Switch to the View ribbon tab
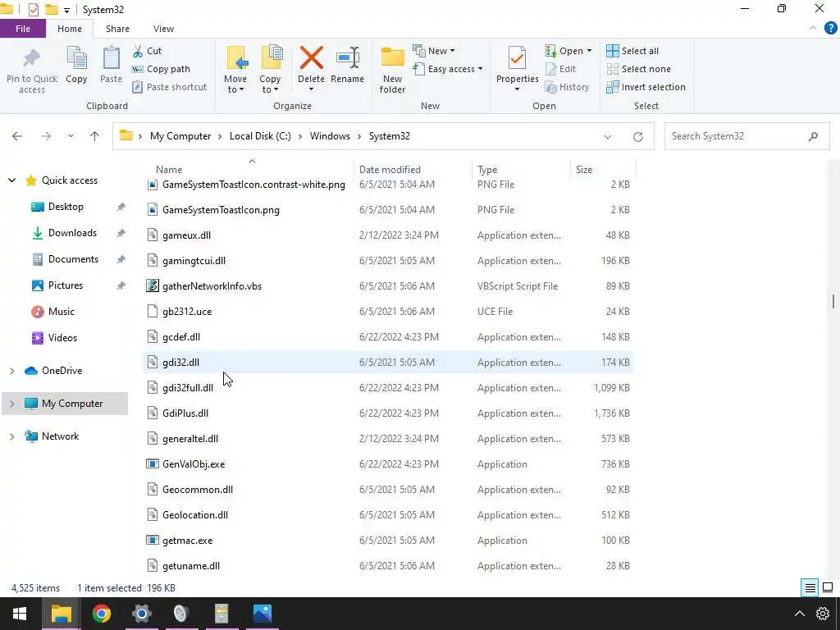The image size is (840, 630). coord(163,29)
